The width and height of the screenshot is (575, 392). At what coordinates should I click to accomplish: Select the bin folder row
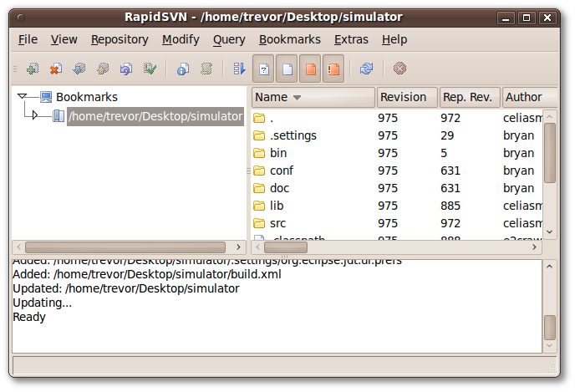pos(397,153)
